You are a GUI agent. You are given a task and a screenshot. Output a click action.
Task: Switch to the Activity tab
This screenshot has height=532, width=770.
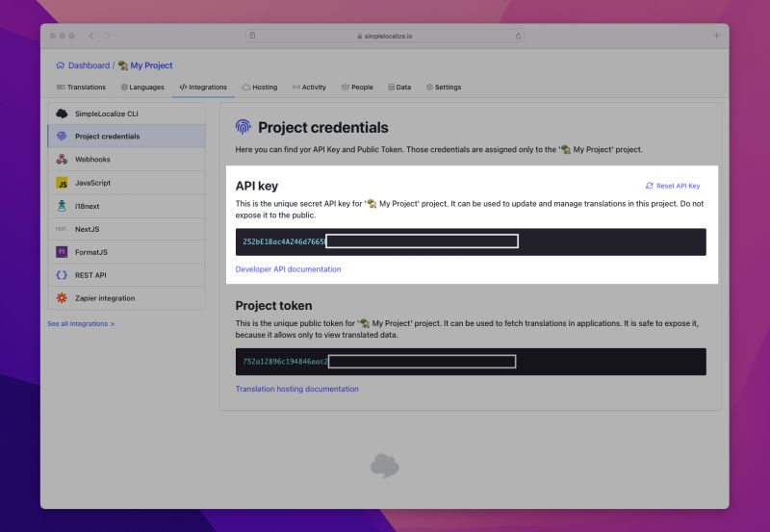click(309, 87)
